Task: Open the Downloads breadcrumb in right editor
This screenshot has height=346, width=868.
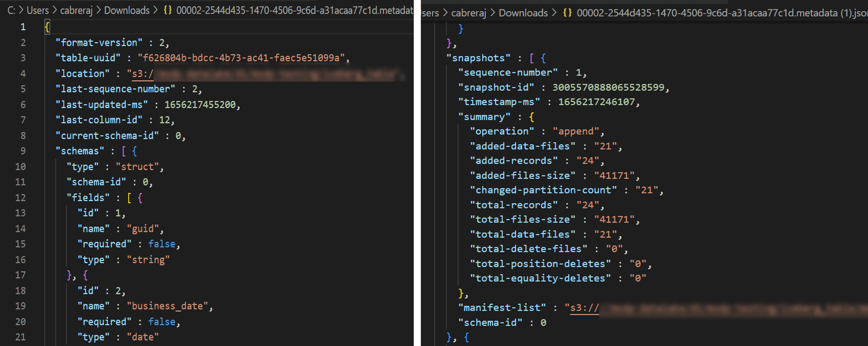Action: tap(523, 13)
